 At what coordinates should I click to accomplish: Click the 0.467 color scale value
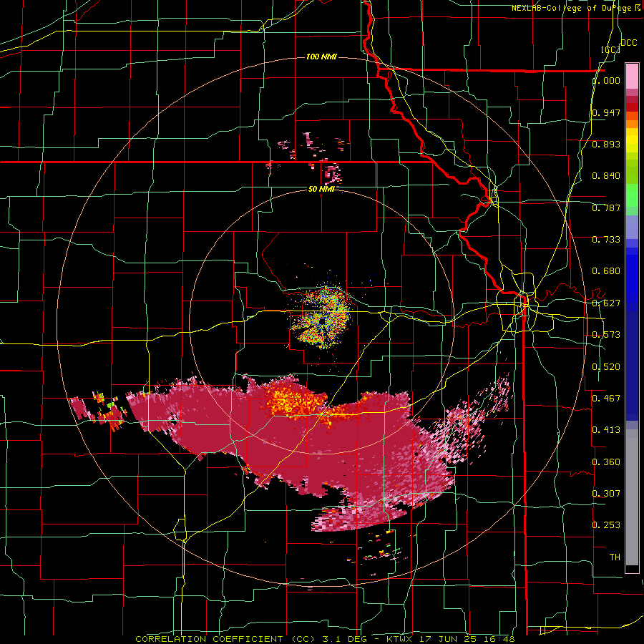coord(606,398)
